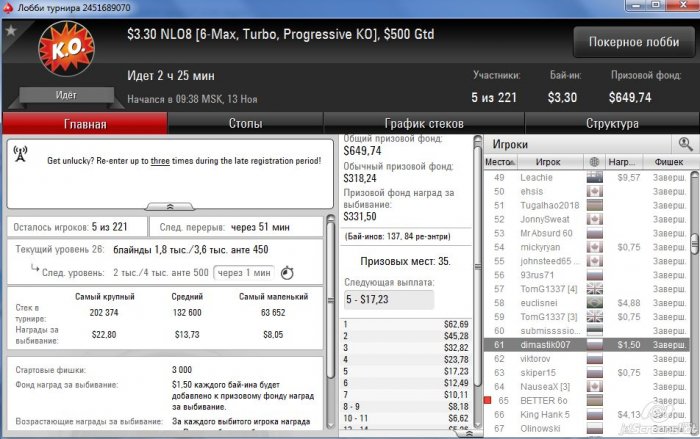Click the red marker beside BETTER 6o
Image resolution: width=700 pixels, height=439 pixels.
[488, 400]
